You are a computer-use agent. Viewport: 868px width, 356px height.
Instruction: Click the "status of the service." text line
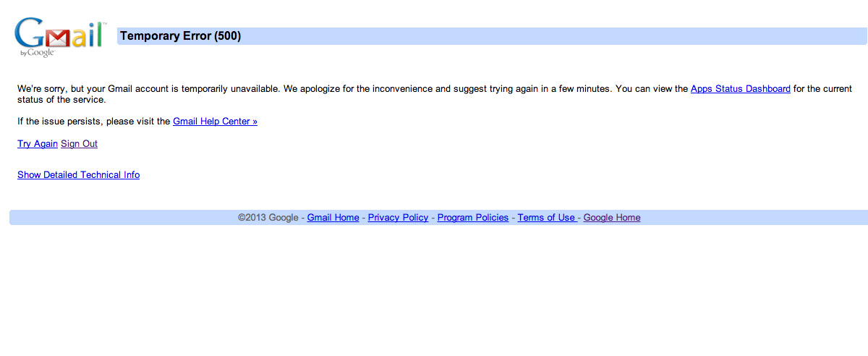point(61,100)
